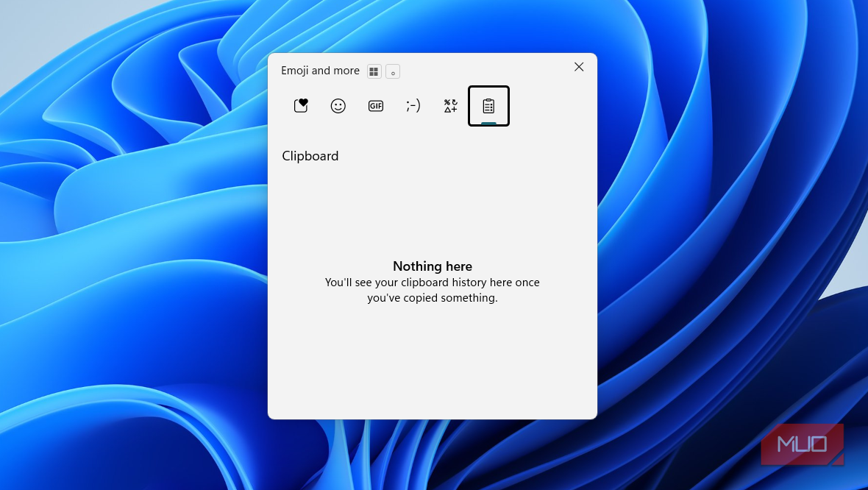Image resolution: width=868 pixels, height=490 pixels.
Task: Click the period key shortcut icon
Action: (393, 71)
